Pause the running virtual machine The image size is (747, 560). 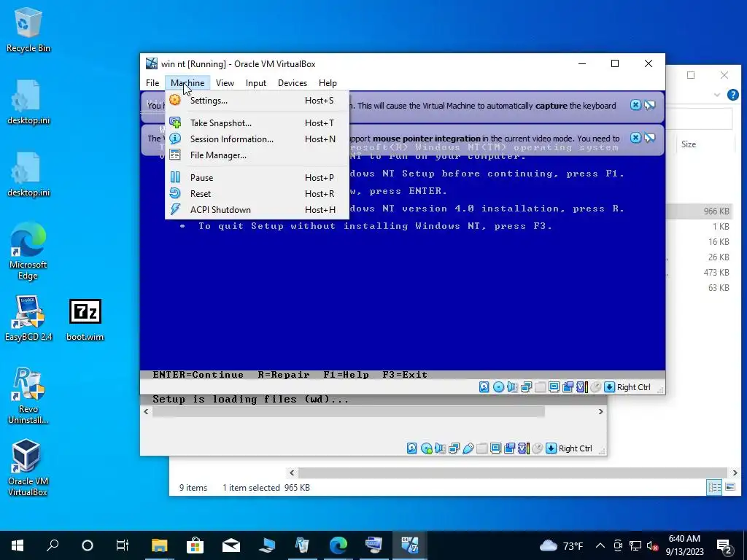coord(257,178)
